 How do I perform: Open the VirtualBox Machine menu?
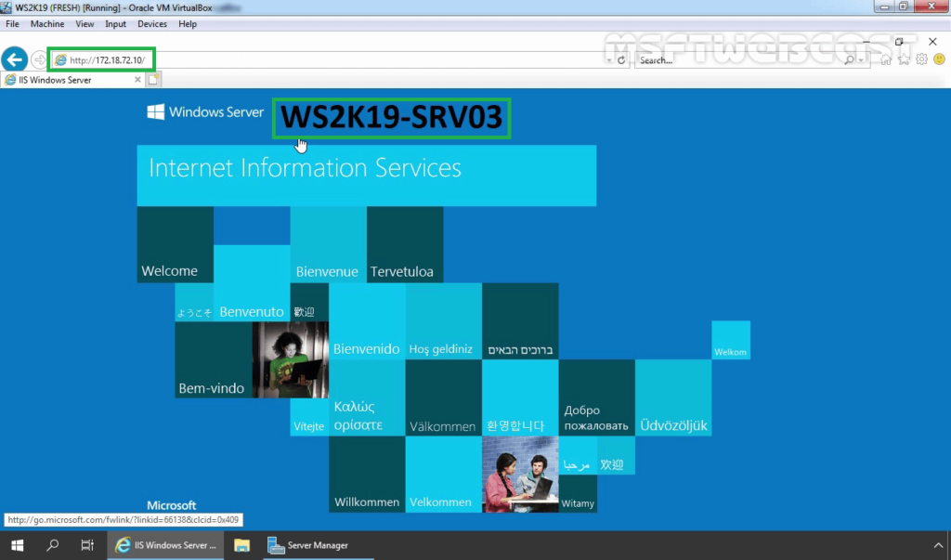[47, 23]
